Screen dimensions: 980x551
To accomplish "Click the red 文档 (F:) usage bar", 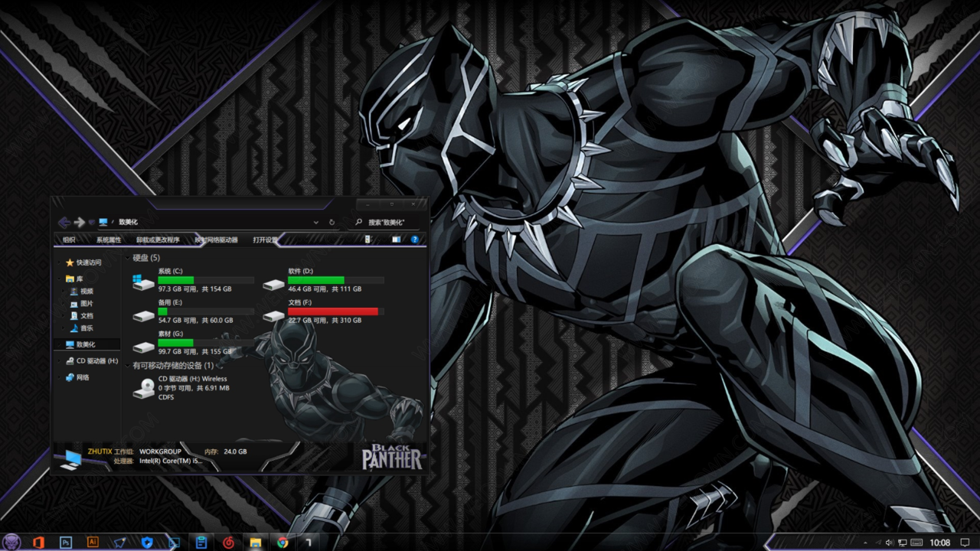I will click(x=336, y=311).
